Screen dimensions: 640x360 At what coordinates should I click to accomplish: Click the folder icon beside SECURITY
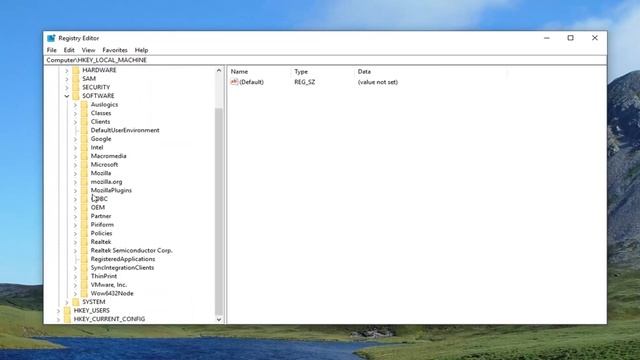[76, 87]
